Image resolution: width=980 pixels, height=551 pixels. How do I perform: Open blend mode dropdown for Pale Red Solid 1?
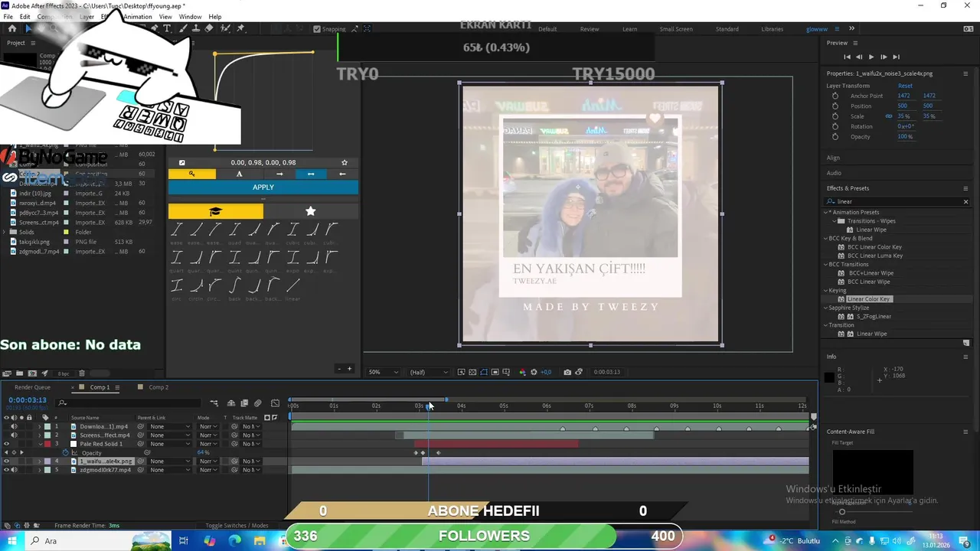[x=208, y=444]
